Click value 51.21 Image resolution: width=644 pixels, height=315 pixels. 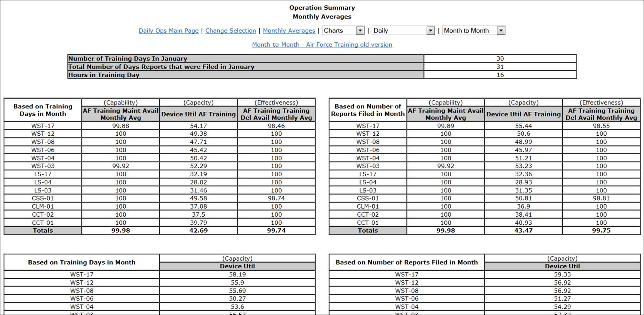(523, 158)
